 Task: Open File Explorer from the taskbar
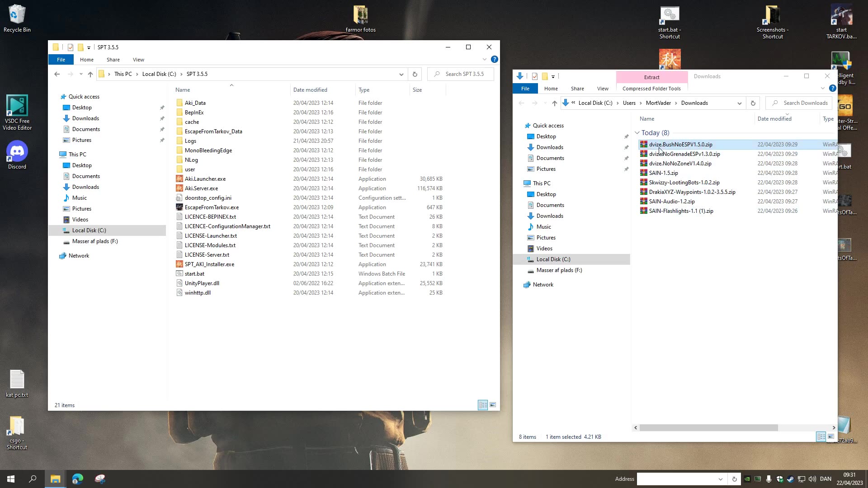pos(55,479)
